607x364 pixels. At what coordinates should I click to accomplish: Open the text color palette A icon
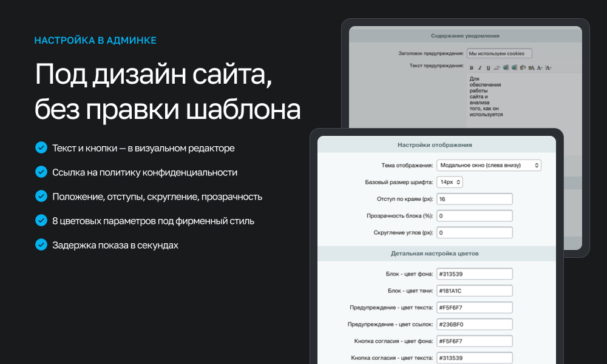[x=532, y=68]
